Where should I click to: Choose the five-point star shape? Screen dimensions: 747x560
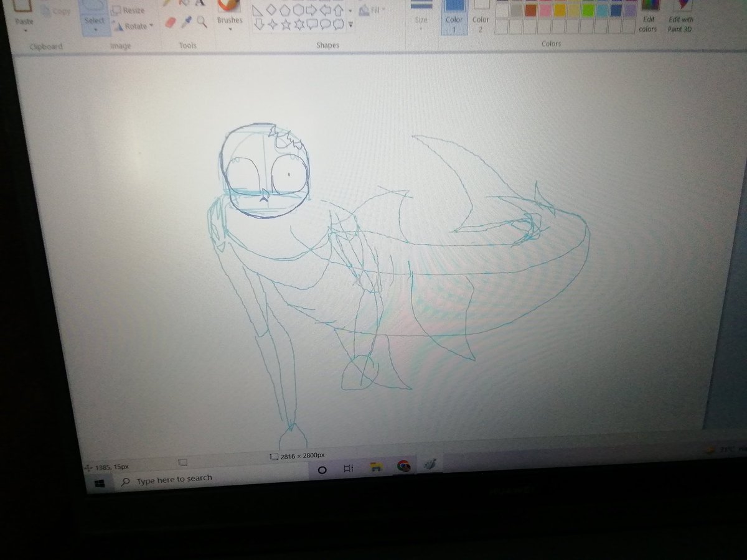coord(285,25)
